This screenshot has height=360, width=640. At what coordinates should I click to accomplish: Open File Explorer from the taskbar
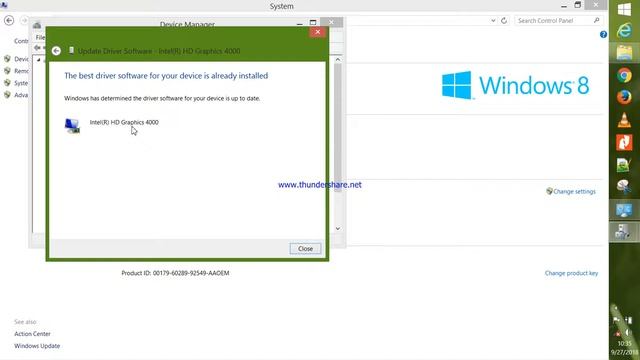624,53
